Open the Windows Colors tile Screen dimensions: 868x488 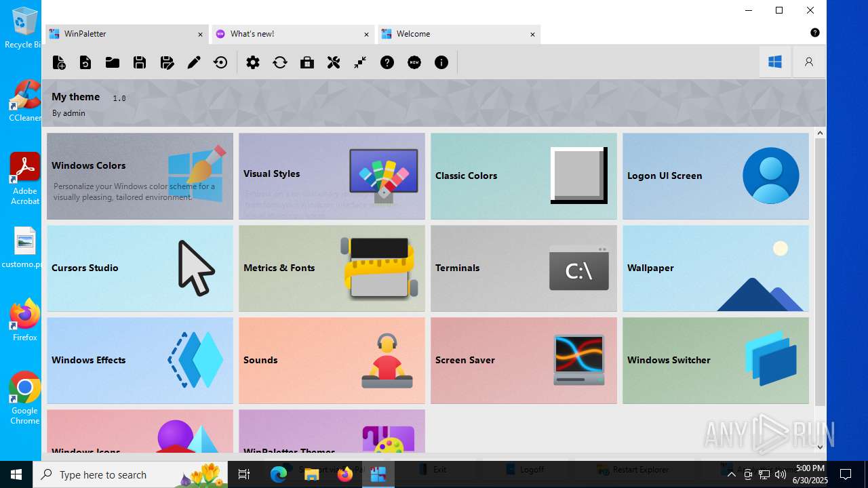(140, 176)
